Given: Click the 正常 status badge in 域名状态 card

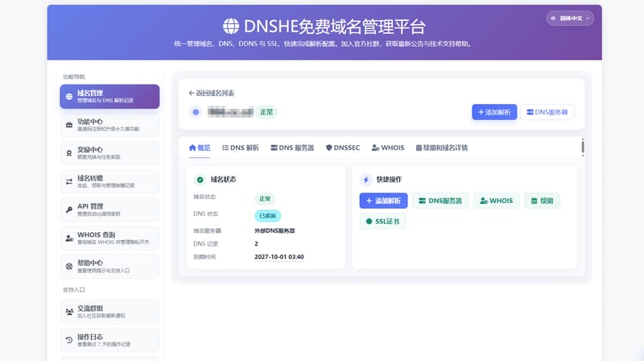Looking at the screenshot, I should [265, 199].
